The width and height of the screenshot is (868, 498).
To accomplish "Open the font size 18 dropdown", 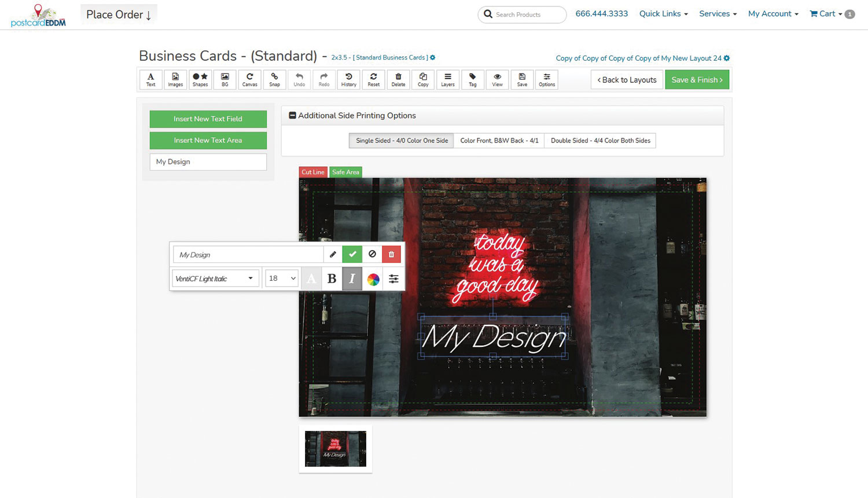I will (281, 279).
